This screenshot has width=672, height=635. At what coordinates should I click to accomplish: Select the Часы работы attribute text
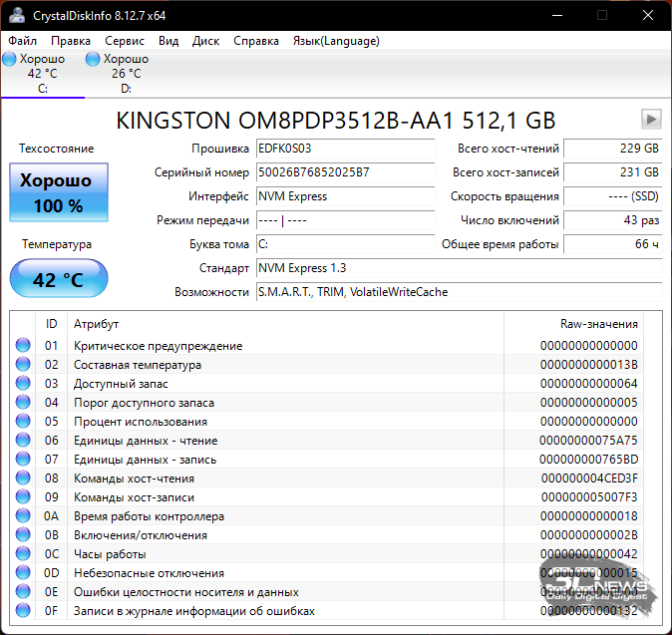110,554
